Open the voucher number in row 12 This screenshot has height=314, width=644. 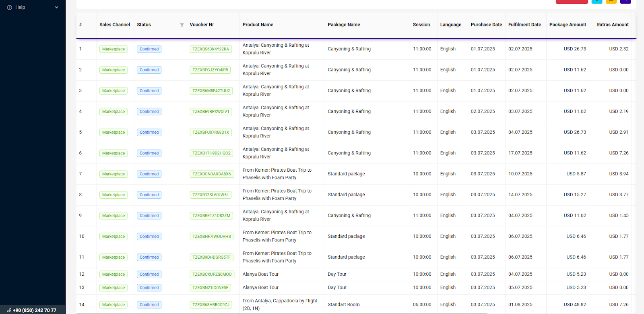[212, 274]
